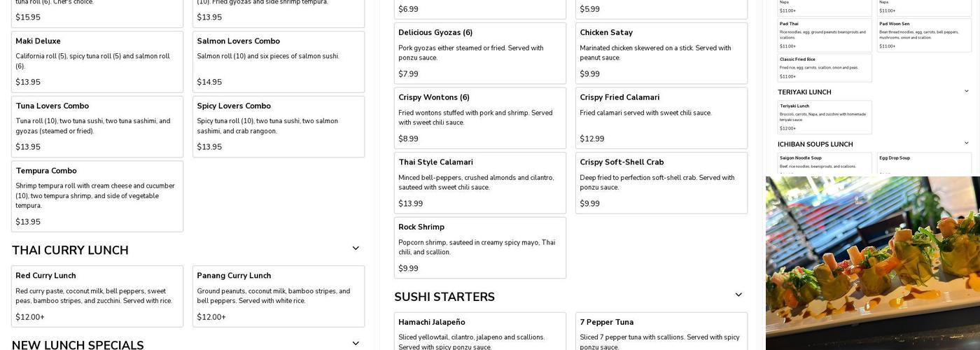Open the Tuna Lovers Combo item
This screenshot has height=350, width=980.
(x=97, y=127)
